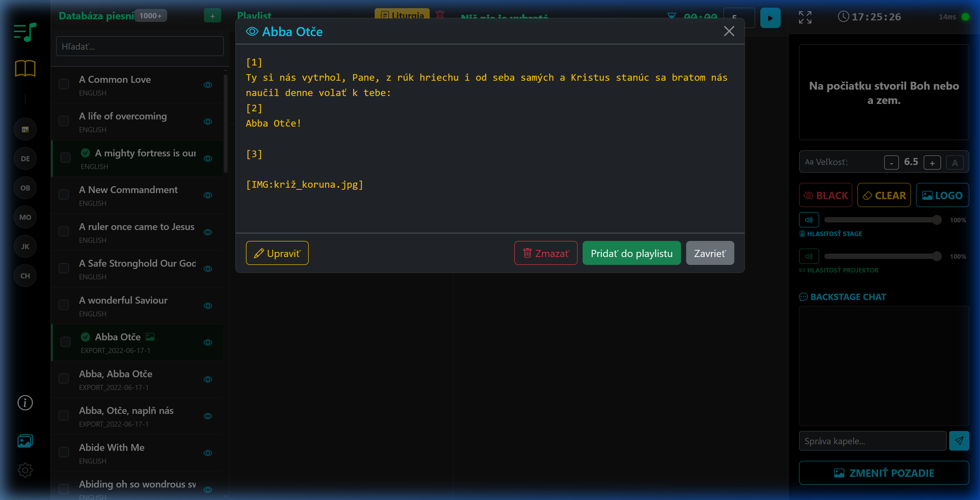Click Pridať do playlistu button
980x500 pixels.
(632, 253)
